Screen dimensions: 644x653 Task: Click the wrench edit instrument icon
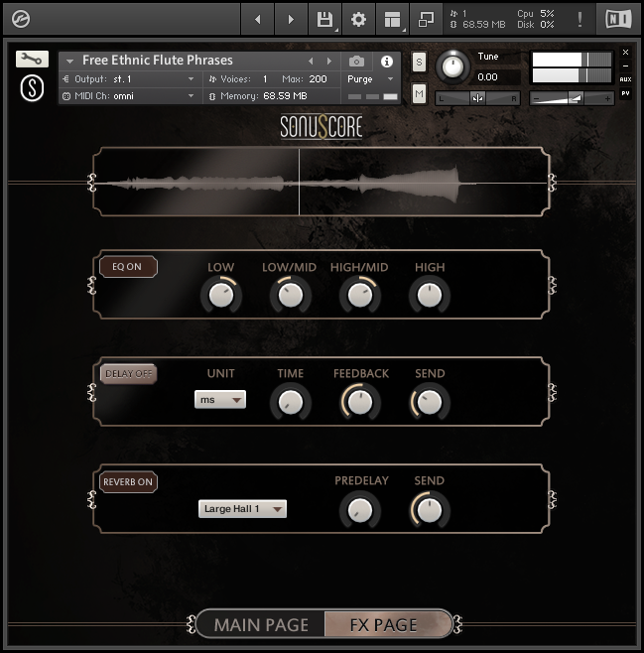point(32,60)
